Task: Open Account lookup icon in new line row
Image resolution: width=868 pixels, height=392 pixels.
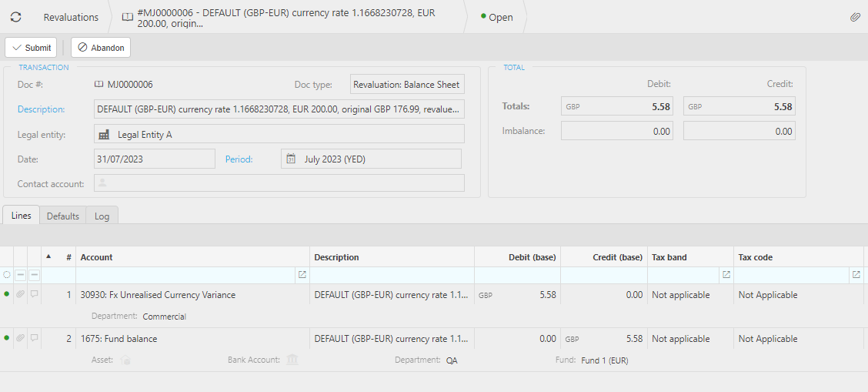Action: [x=302, y=275]
